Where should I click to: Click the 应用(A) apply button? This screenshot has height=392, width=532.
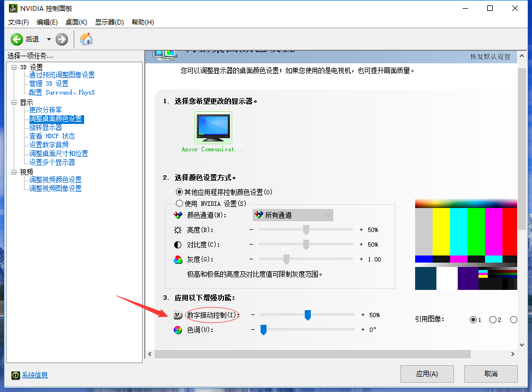click(x=427, y=374)
